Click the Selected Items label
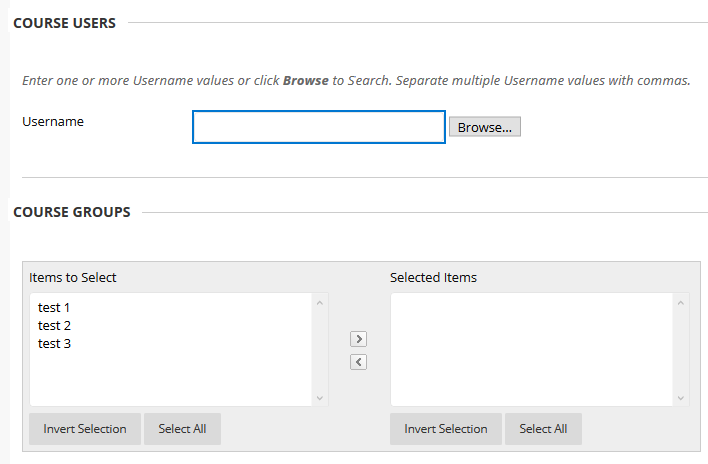This screenshot has height=464, width=708. click(433, 277)
